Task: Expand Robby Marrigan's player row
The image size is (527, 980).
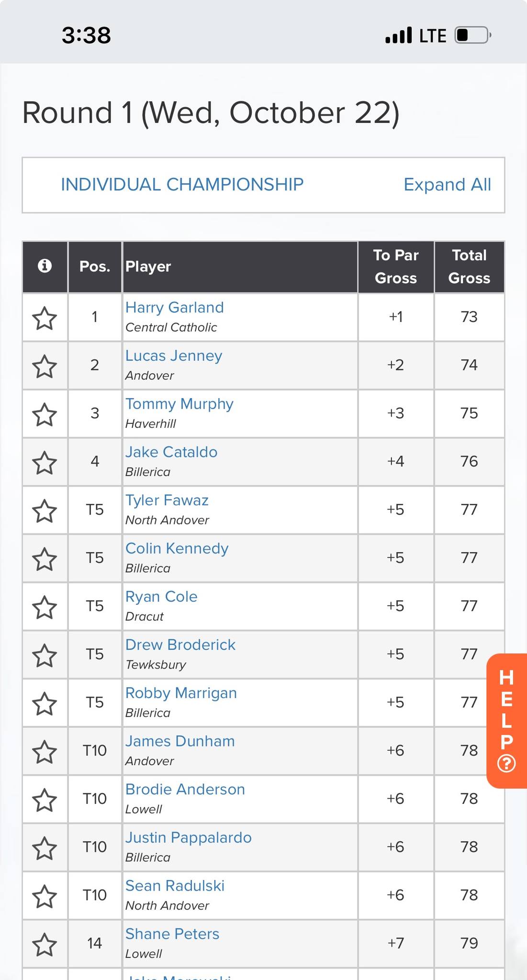Action: click(181, 693)
